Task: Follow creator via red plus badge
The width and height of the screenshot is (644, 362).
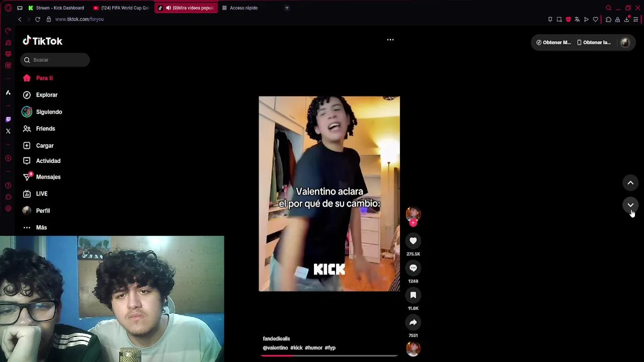Action: click(x=413, y=223)
